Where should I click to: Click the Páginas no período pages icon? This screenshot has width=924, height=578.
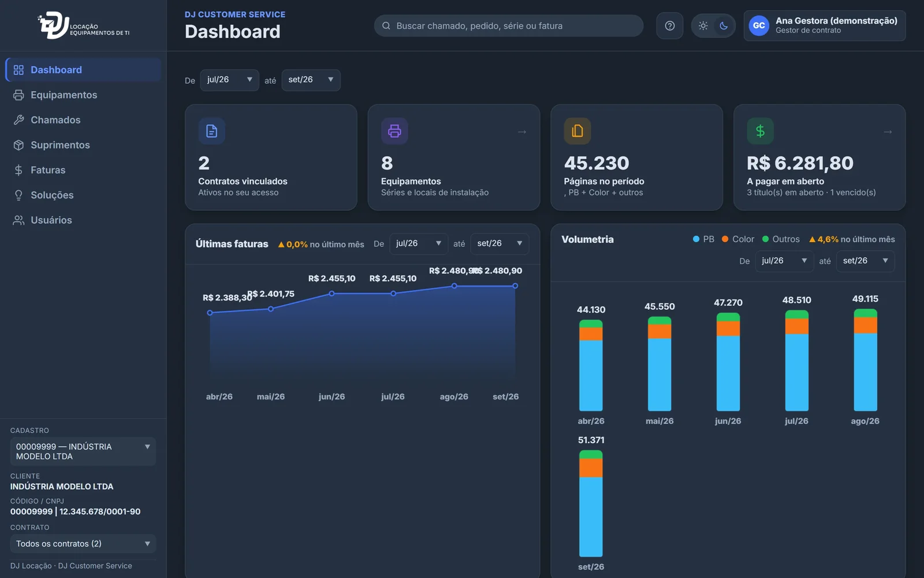coord(577,131)
